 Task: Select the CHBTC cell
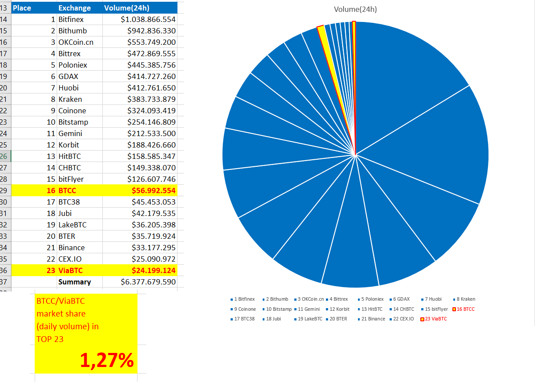pos(80,168)
